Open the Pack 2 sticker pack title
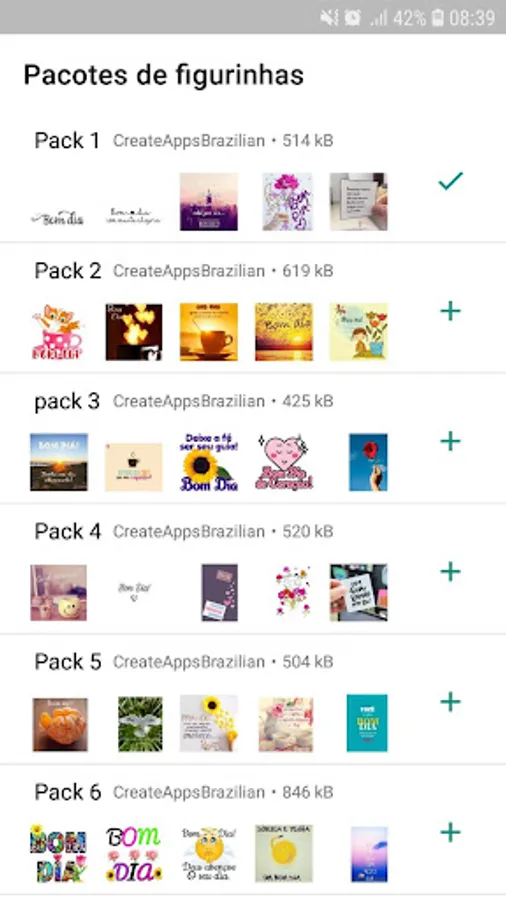The image size is (506, 900). pyautogui.click(x=68, y=271)
